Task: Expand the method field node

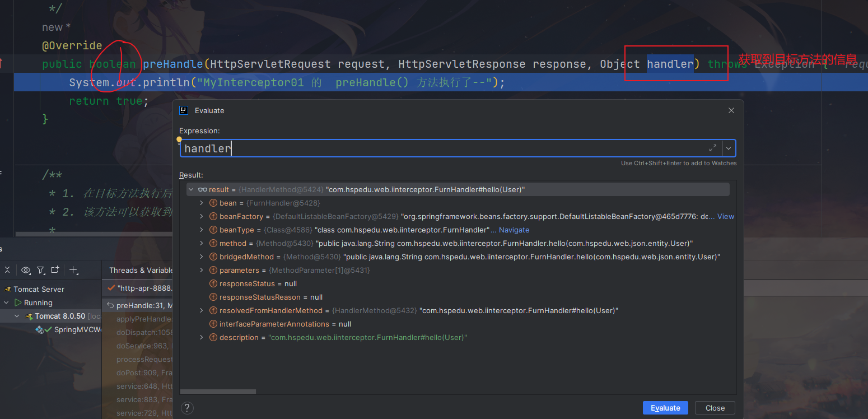Action: click(x=202, y=243)
